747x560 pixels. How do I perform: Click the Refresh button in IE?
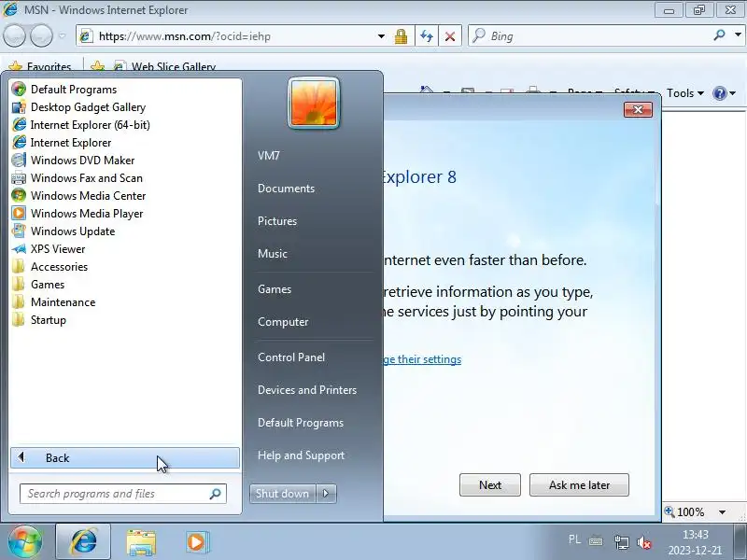coord(427,36)
